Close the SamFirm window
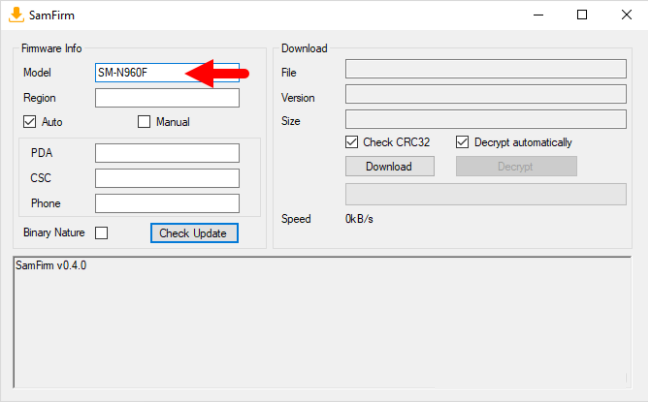This screenshot has width=648, height=402. [x=627, y=15]
